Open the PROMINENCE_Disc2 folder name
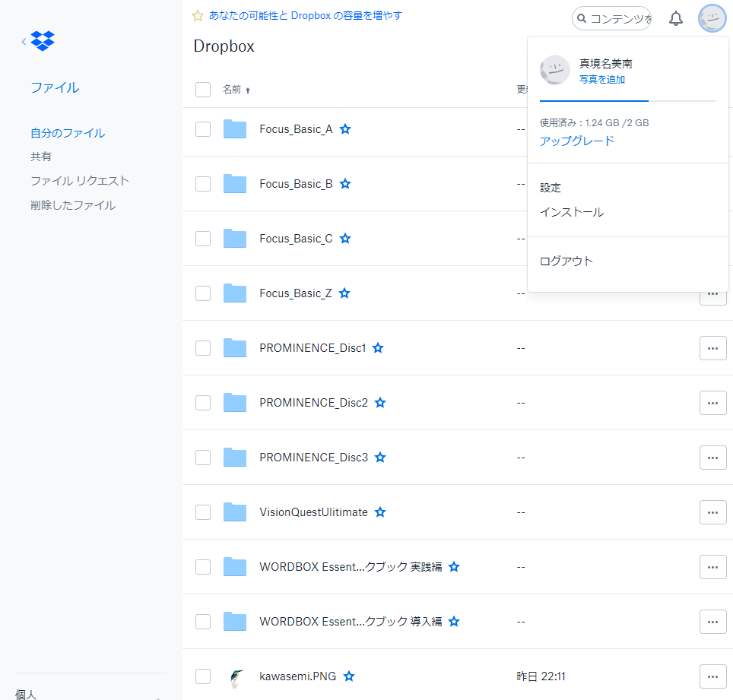Image resolution: width=733 pixels, height=700 pixels. pos(314,402)
